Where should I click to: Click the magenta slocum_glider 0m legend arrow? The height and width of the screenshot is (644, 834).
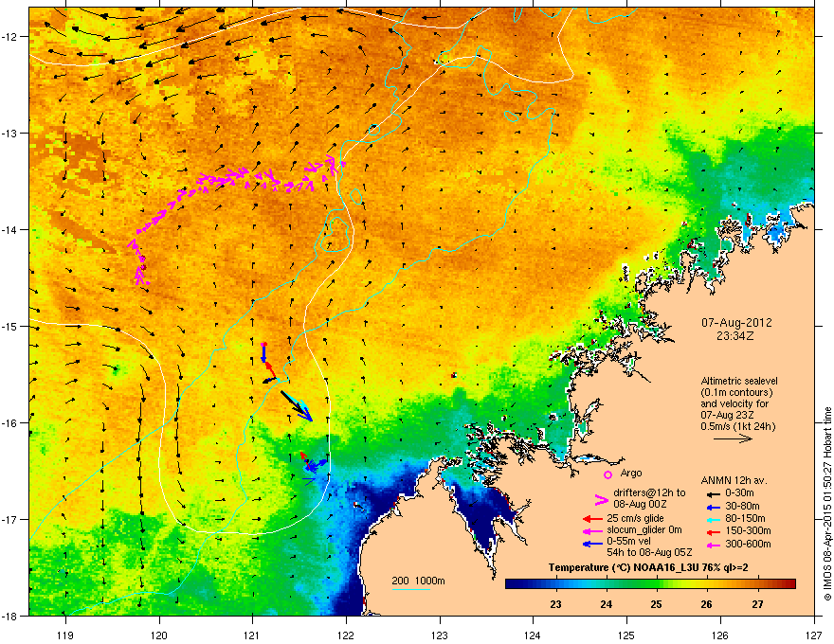point(592,530)
